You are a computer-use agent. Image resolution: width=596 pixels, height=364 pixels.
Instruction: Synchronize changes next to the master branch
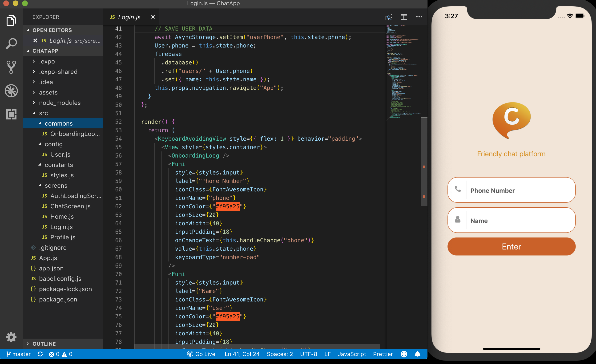(40, 354)
